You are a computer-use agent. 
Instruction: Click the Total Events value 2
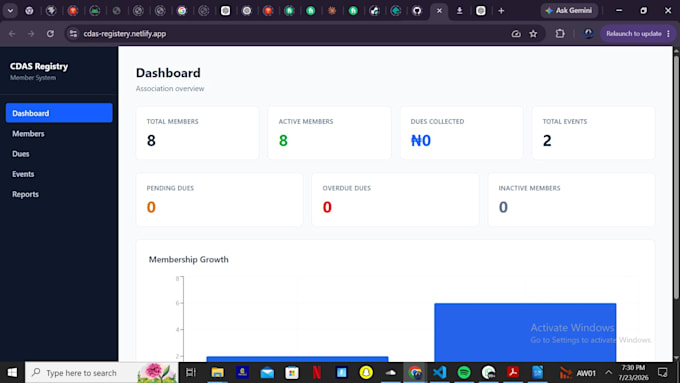547,141
